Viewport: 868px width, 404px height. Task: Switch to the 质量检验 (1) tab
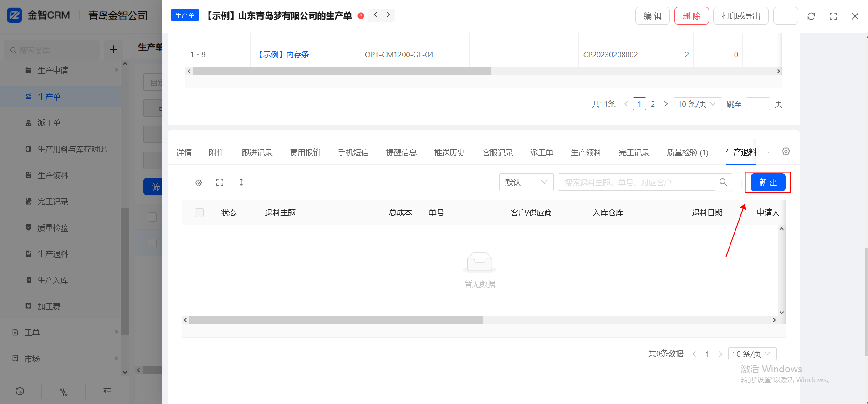[687, 152]
